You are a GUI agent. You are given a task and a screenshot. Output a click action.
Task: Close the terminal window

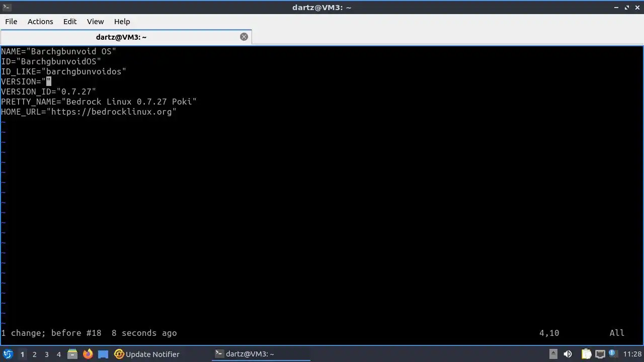(x=637, y=7)
